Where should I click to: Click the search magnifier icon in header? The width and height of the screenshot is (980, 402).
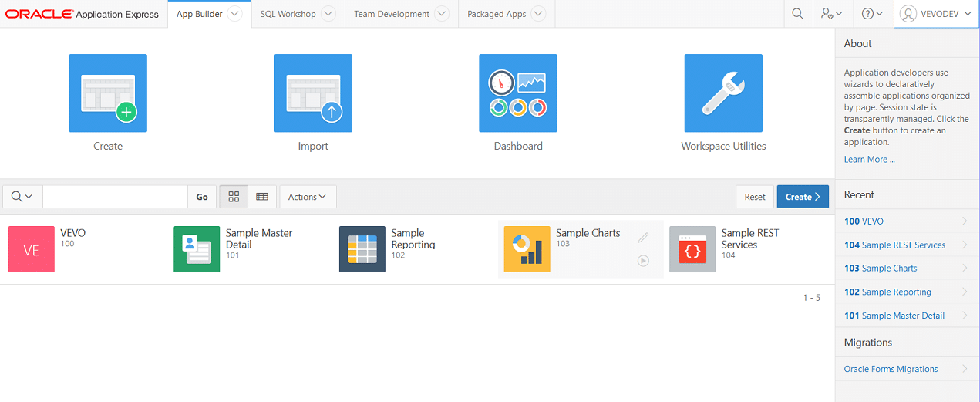pyautogui.click(x=797, y=14)
